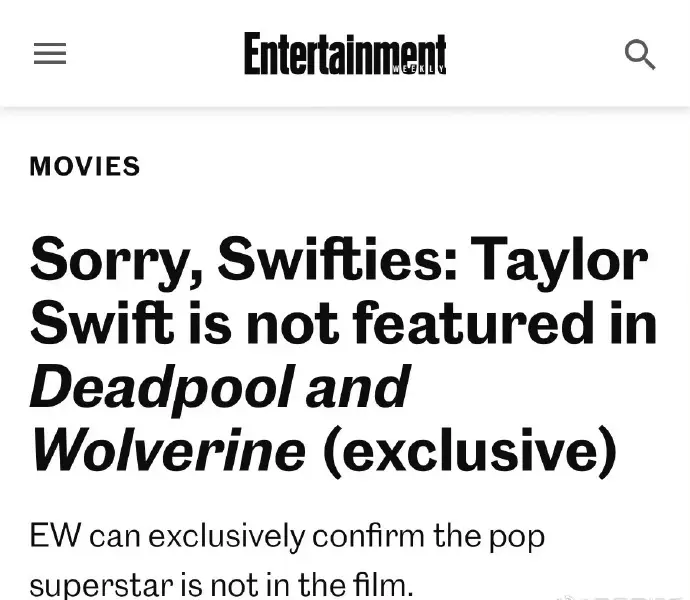This screenshot has height=600, width=690.
Task: Click "Swift is not featured in" line
Action: point(344,323)
